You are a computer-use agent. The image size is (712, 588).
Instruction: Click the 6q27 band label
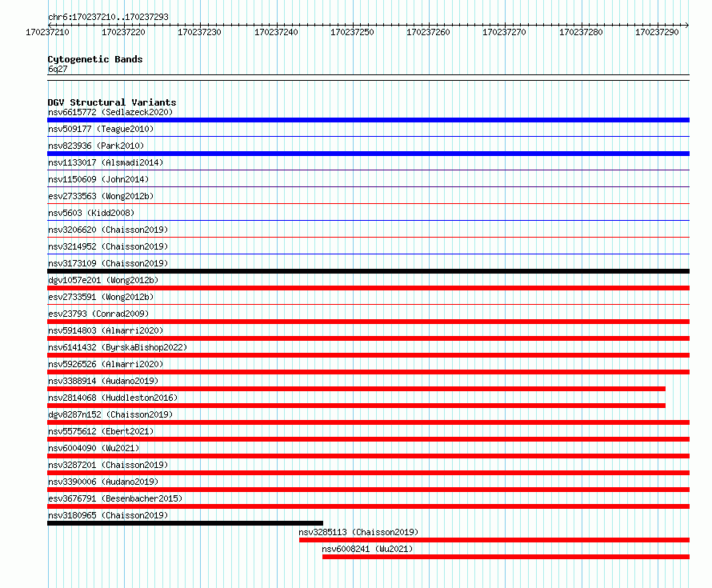point(58,69)
